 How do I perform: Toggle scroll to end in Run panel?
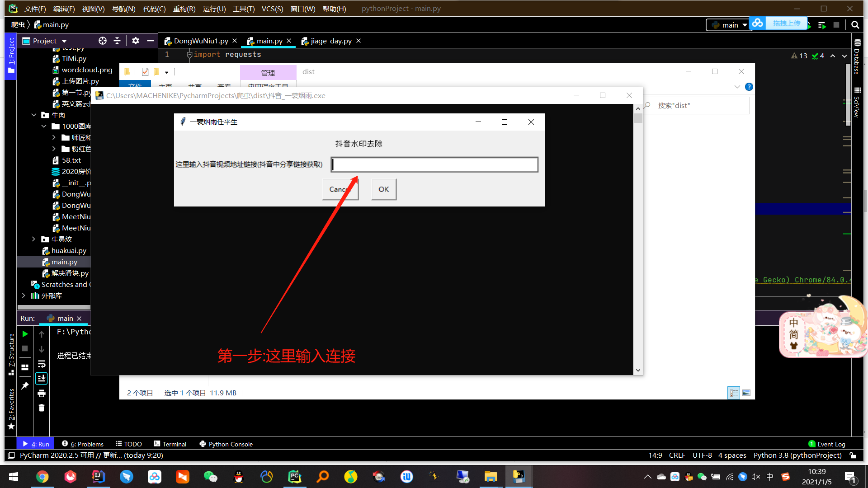[42, 378]
